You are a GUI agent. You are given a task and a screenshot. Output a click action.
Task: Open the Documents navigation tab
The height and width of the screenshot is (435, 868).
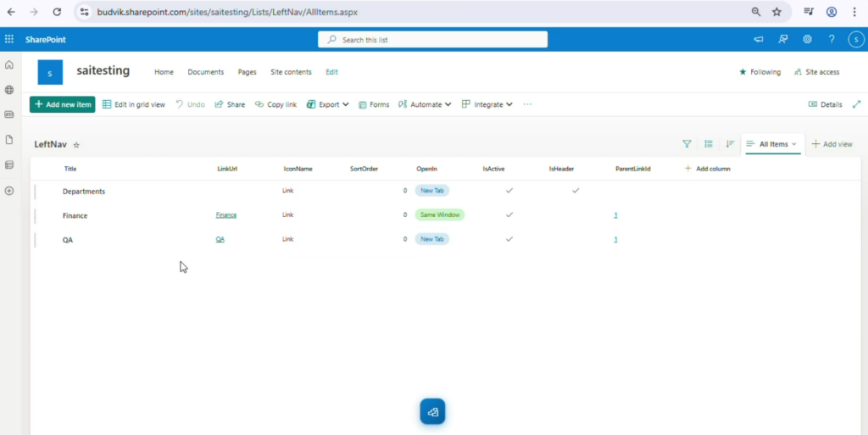click(205, 72)
